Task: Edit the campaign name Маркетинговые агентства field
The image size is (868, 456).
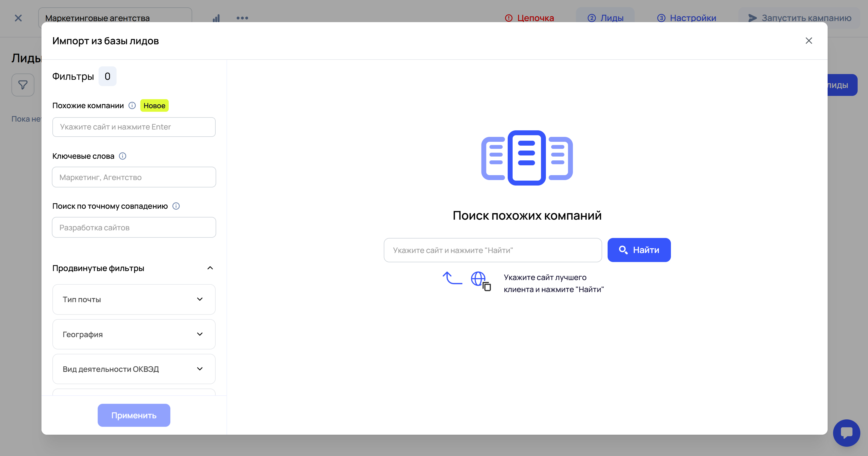Action: click(115, 18)
